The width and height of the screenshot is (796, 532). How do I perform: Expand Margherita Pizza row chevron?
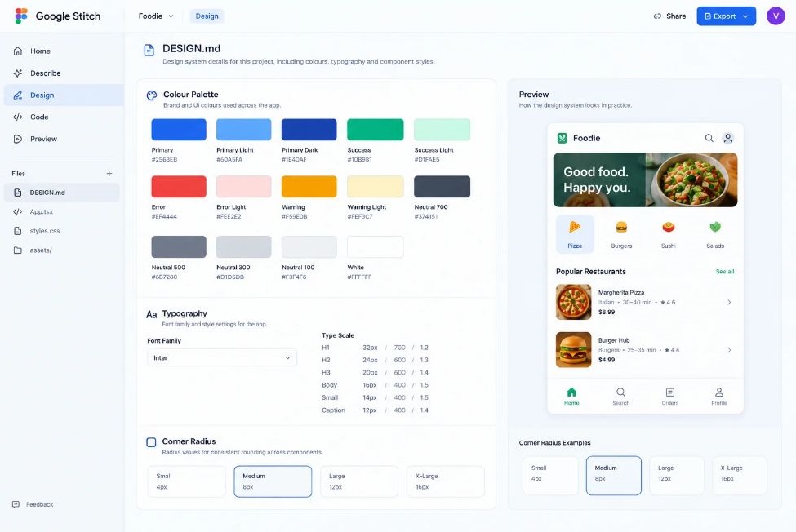pyautogui.click(x=729, y=302)
